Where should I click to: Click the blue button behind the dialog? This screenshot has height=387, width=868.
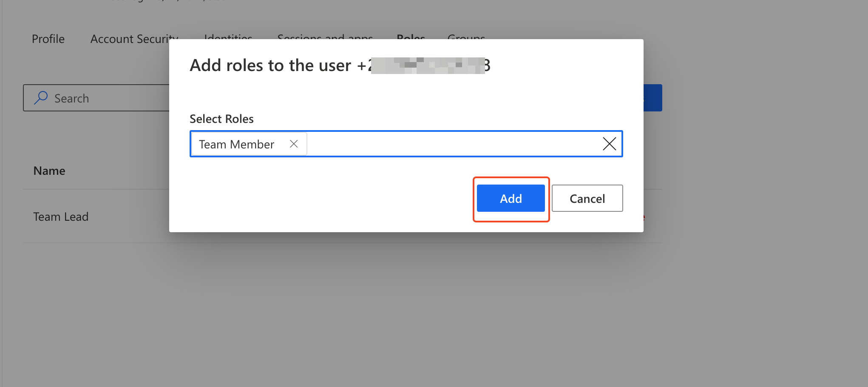pos(653,98)
